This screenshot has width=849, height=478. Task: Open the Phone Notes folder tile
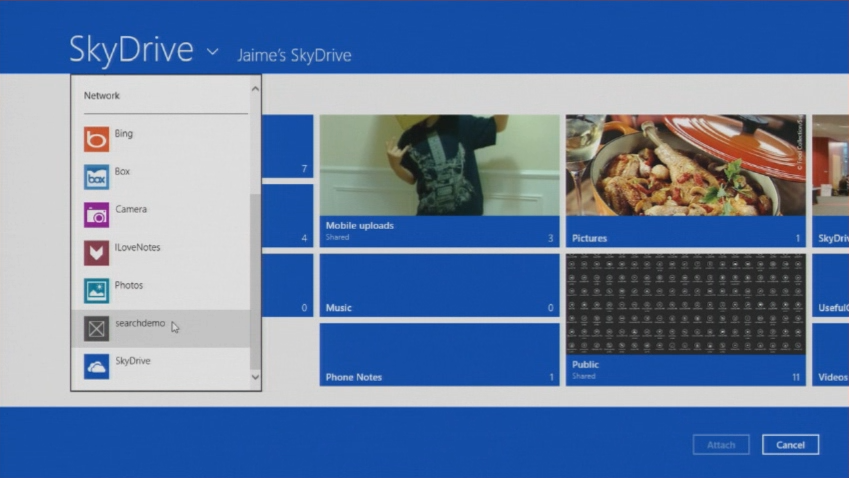440,355
